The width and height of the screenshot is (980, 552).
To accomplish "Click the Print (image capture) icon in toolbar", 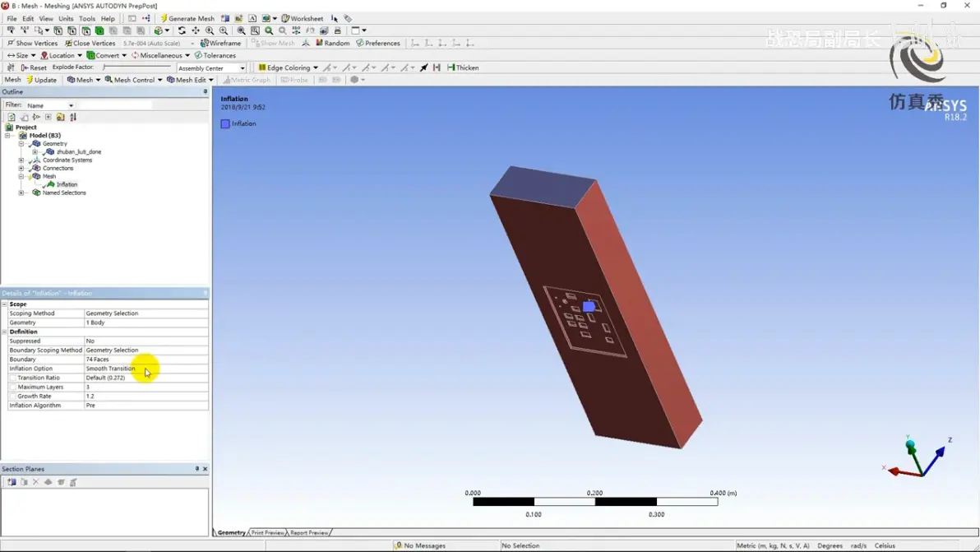I will pyautogui.click(x=338, y=30).
